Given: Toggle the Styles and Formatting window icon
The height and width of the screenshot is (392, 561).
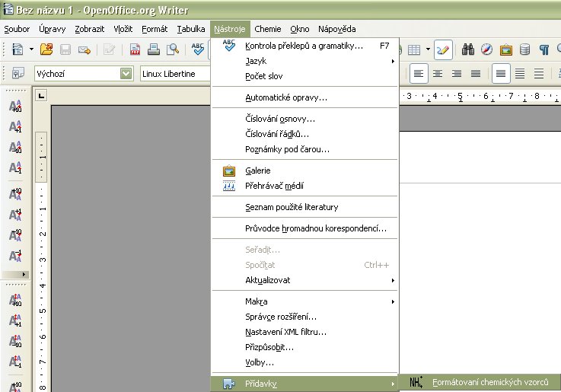Looking at the screenshot, I should pos(18,74).
